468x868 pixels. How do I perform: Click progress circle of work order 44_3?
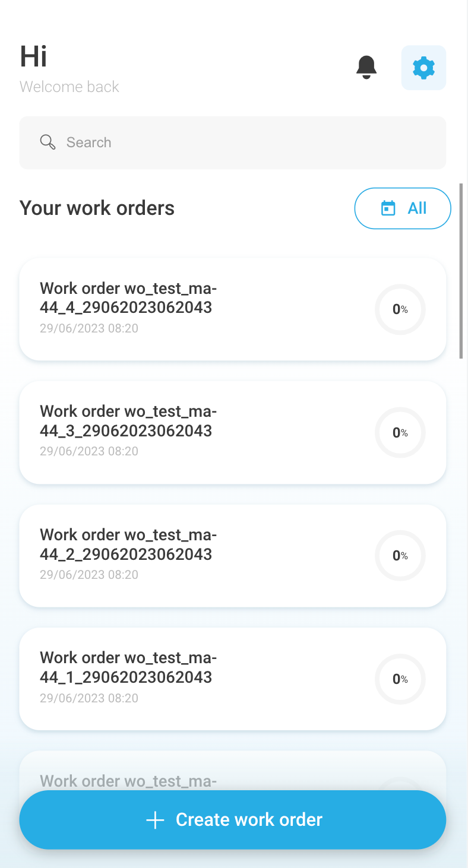pos(400,433)
